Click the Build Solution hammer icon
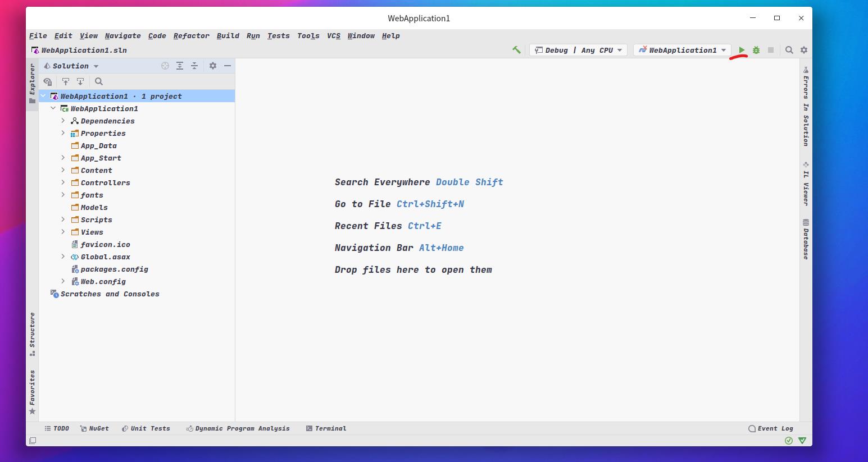Image resolution: width=868 pixels, height=462 pixels. click(516, 50)
